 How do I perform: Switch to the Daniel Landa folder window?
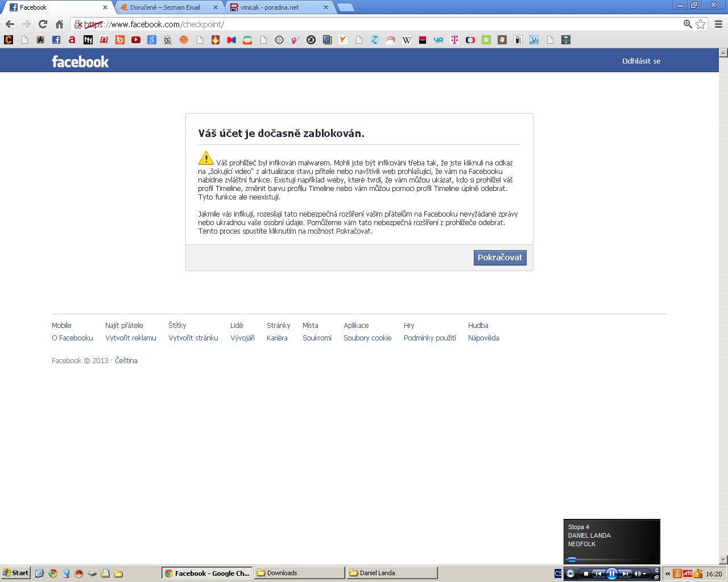[x=392, y=573]
